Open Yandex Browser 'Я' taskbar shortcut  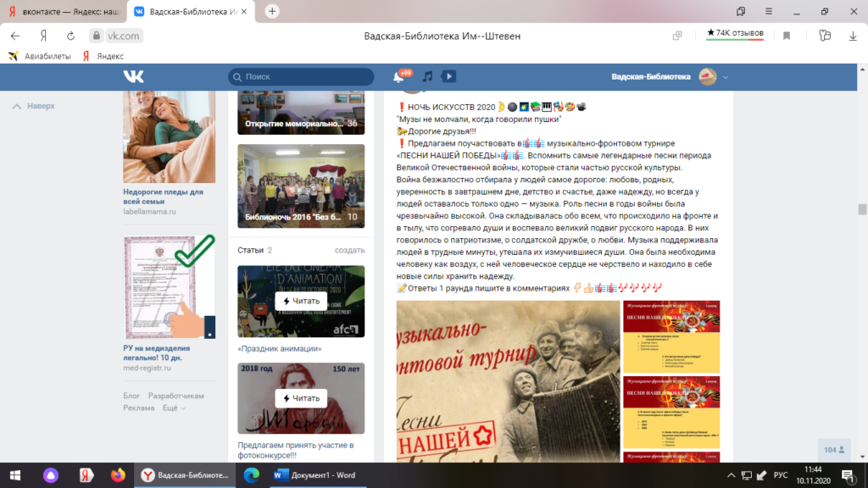coord(86,475)
